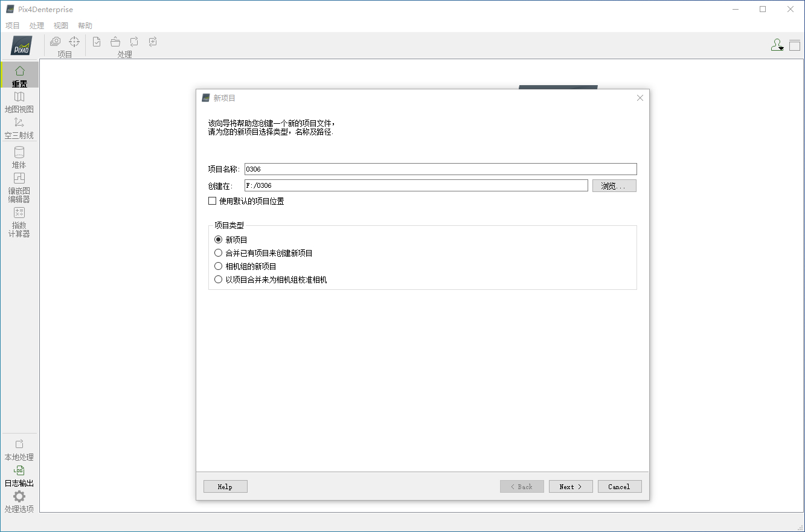The width and height of the screenshot is (805, 532).
Task: Open the 指数计算器 index calculator
Action: (19, 222)
